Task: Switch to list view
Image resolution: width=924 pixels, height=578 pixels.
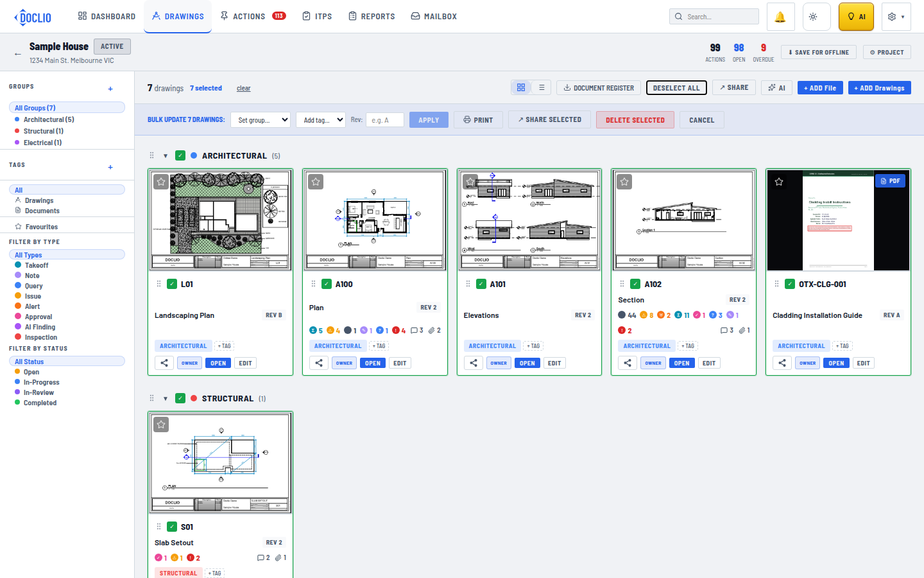Action: (x=542, y=88)
